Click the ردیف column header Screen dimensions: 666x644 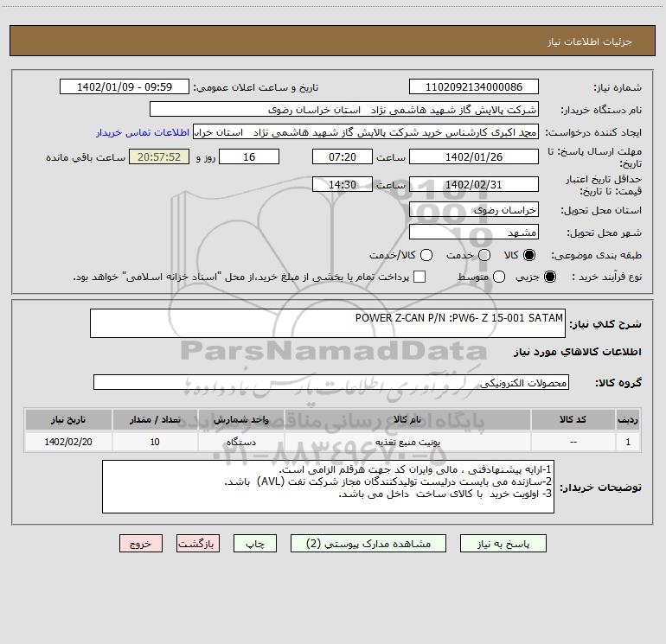pyautogui.click(x=628, y=419)
